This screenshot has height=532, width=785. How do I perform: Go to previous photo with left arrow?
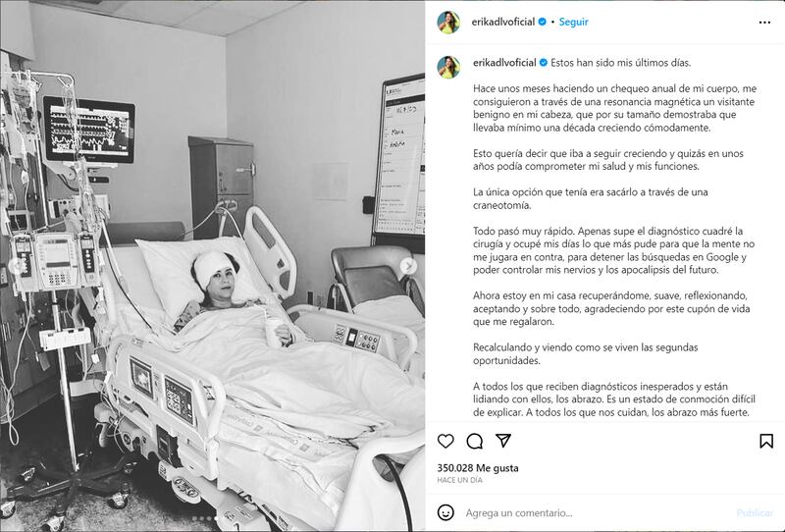17,266
